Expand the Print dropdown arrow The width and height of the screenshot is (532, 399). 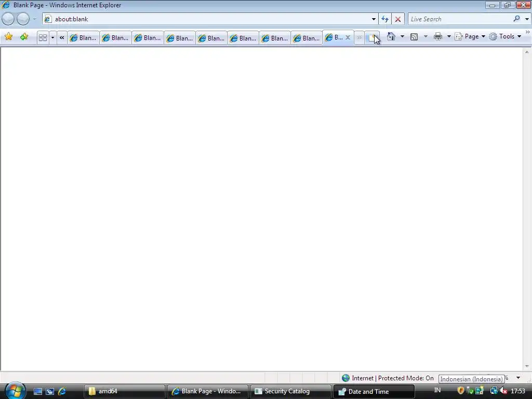448,36
